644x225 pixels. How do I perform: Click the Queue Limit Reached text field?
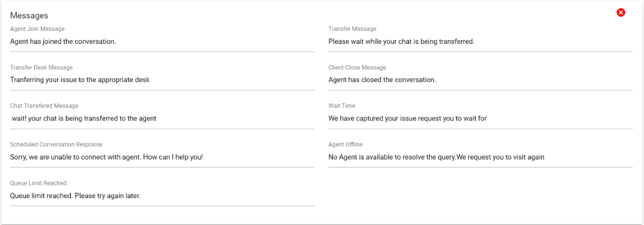click(x=162, y=196)
